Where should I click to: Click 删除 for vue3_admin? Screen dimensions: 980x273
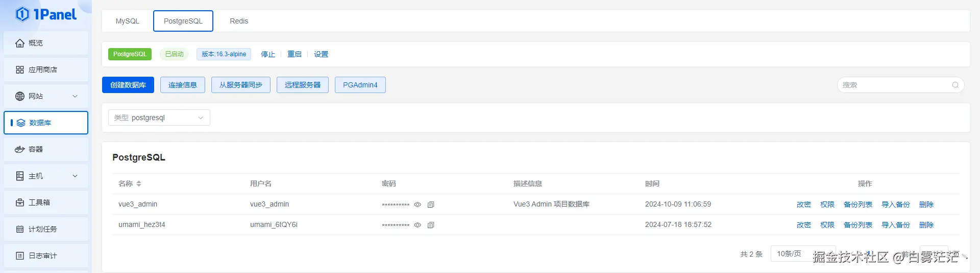pos(926,204)
